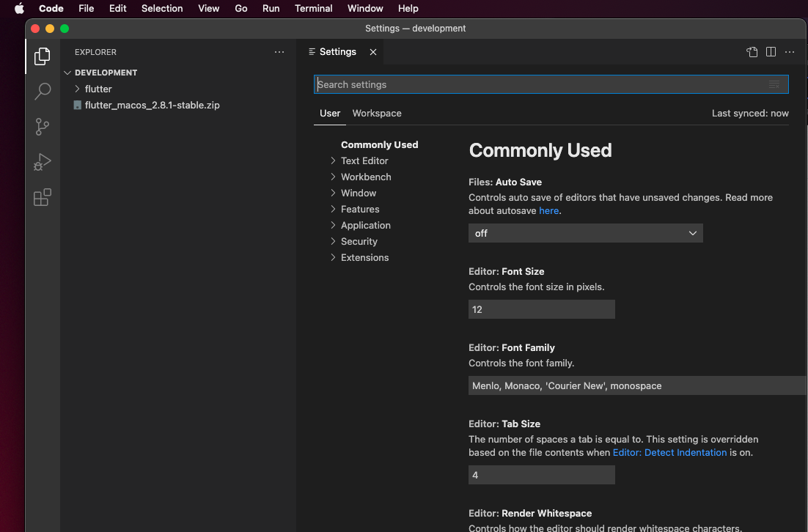Viewport: 808px width, 532px height.
Task: Click the Tab Size input field
Action: [x=542, y=475]
